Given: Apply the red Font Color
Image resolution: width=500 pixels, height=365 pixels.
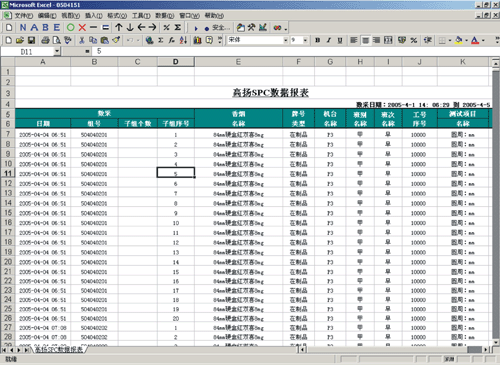Looking at the screenshot, I should point(475,40).
